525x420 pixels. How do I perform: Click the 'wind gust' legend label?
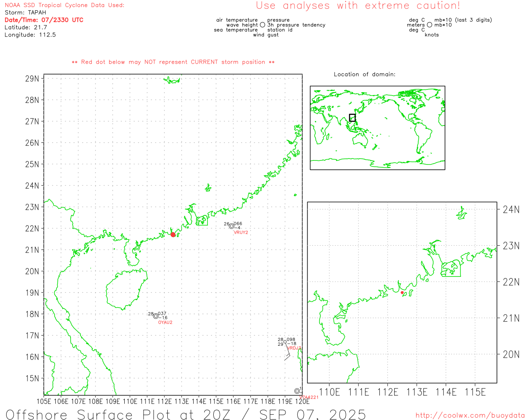pos(266,35)
